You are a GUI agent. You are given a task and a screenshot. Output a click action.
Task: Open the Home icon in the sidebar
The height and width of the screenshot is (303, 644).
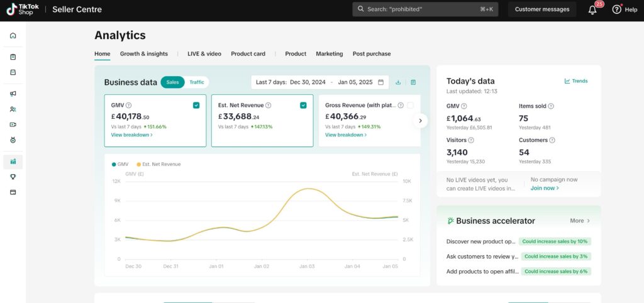(13, 35)
